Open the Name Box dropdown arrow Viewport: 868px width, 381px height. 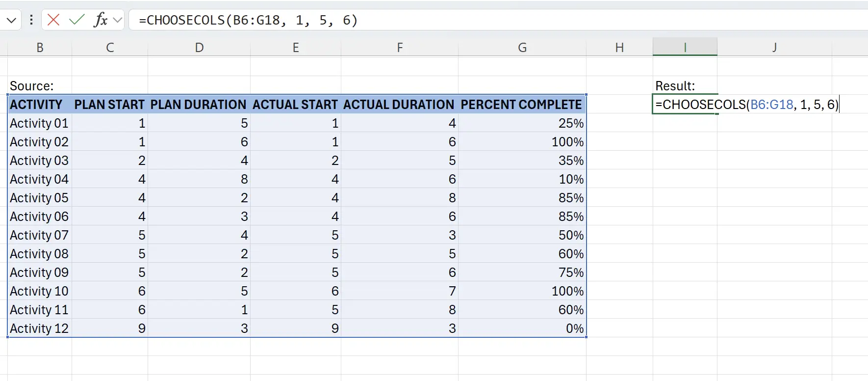click(11, 20)
